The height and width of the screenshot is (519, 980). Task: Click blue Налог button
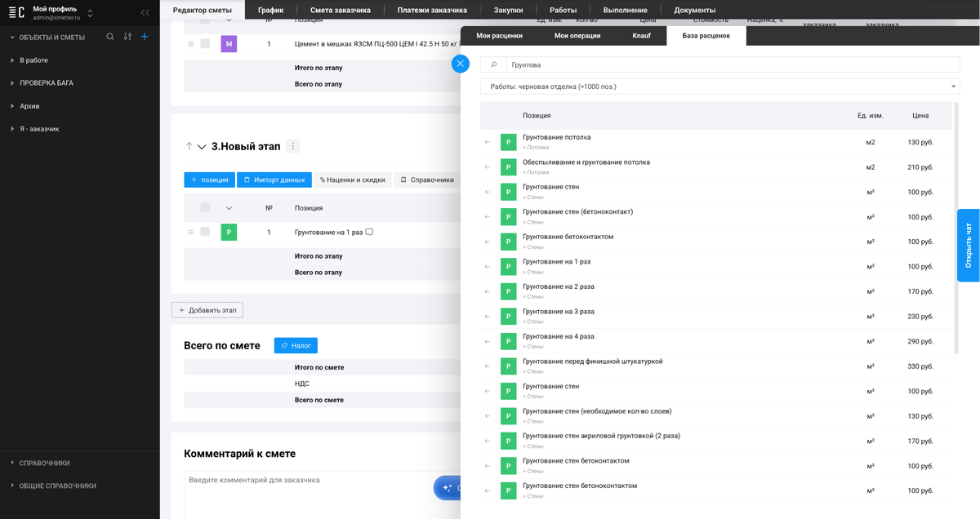[296, 346]
